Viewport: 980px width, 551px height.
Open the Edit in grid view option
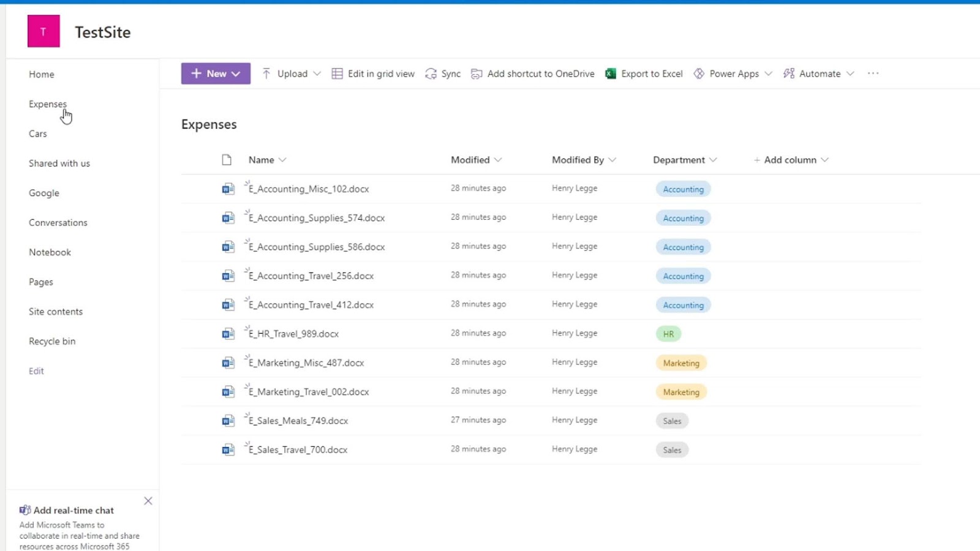point(373,73)
